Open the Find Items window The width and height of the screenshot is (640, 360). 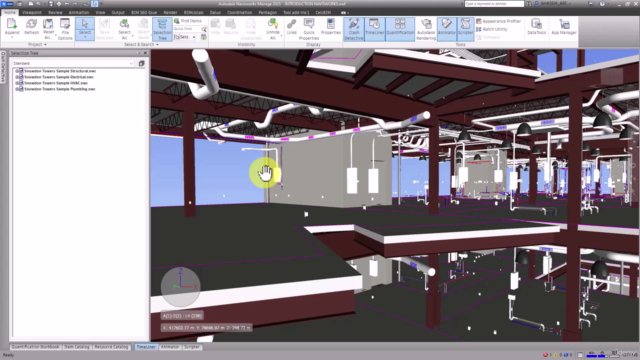[x=188, y=21]
